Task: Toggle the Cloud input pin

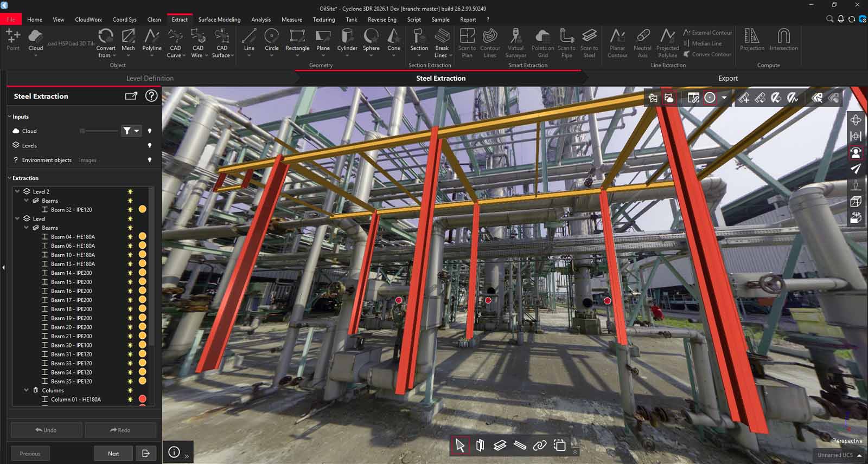Action: point(150,131)
